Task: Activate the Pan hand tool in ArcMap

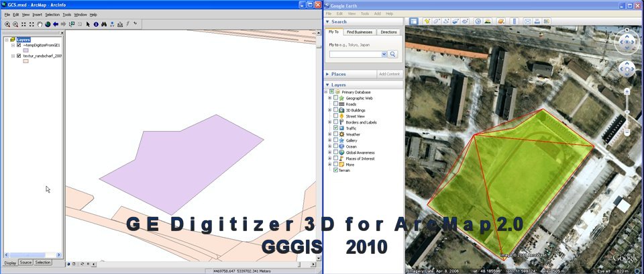Action: (x=40, y=24)
